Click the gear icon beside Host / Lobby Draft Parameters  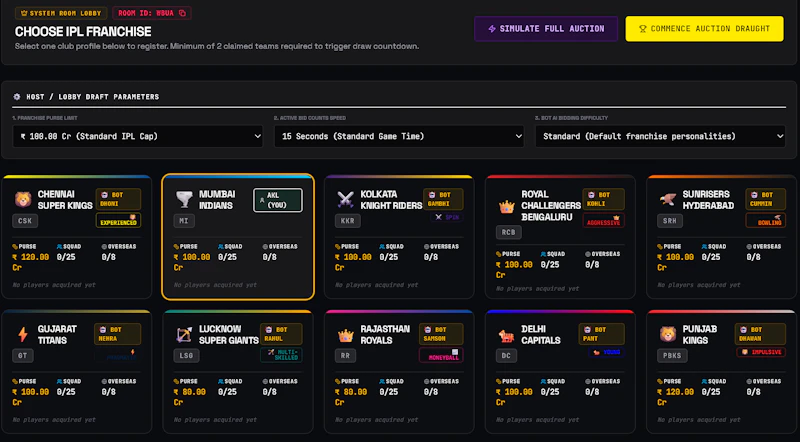point(17,96)
